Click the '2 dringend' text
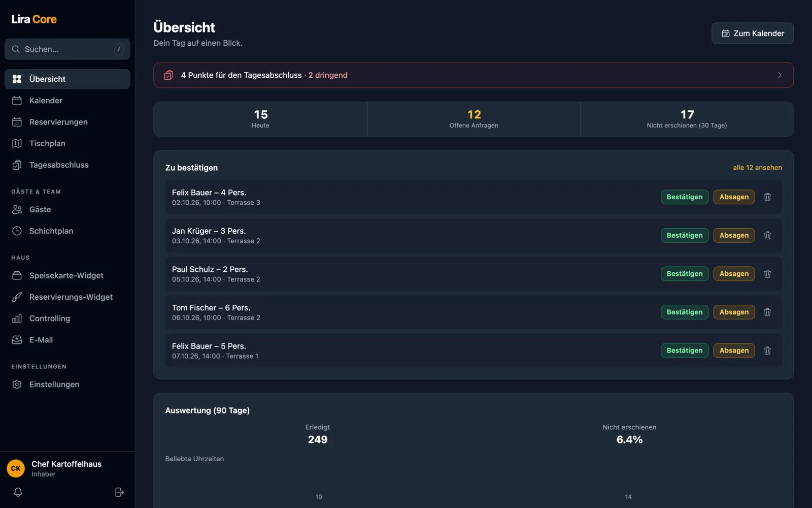The image size is (812, 508). point(328,75)
